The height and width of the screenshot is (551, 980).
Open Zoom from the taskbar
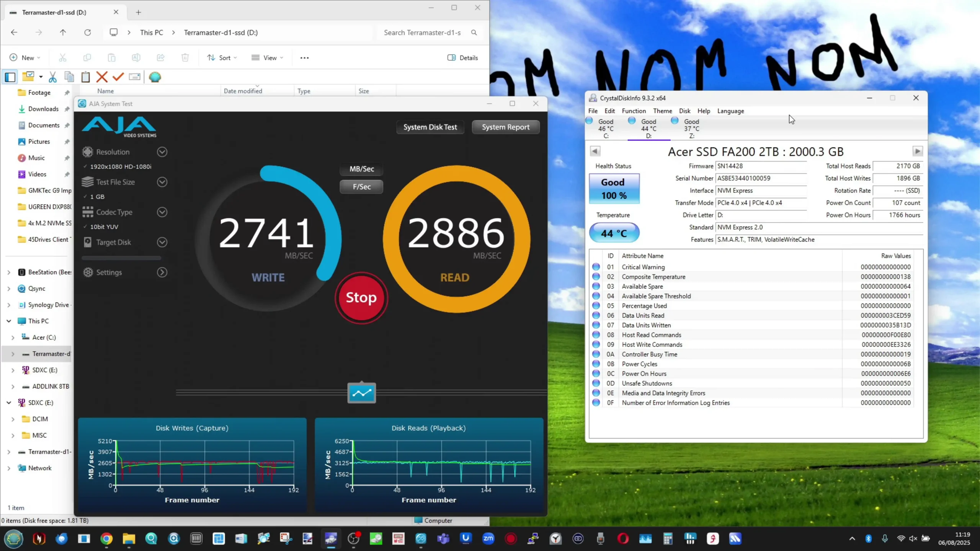click(x=488, y=539)
